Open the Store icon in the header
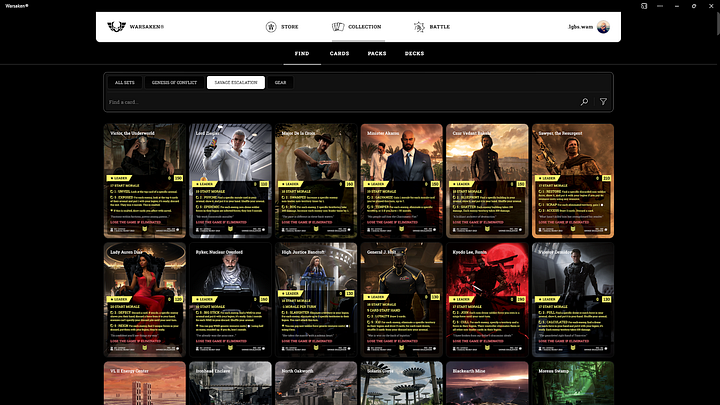 [271, 27]
